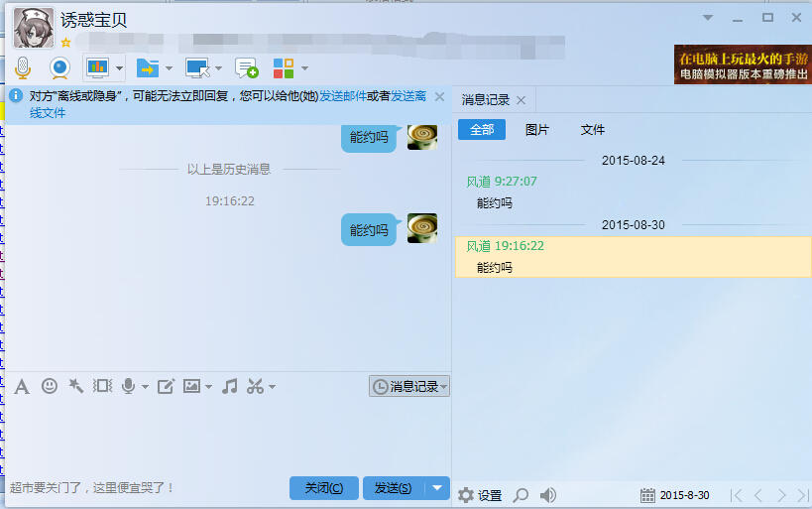
Task: Start a voice call with microphone icon
Action: click(23, 67)
